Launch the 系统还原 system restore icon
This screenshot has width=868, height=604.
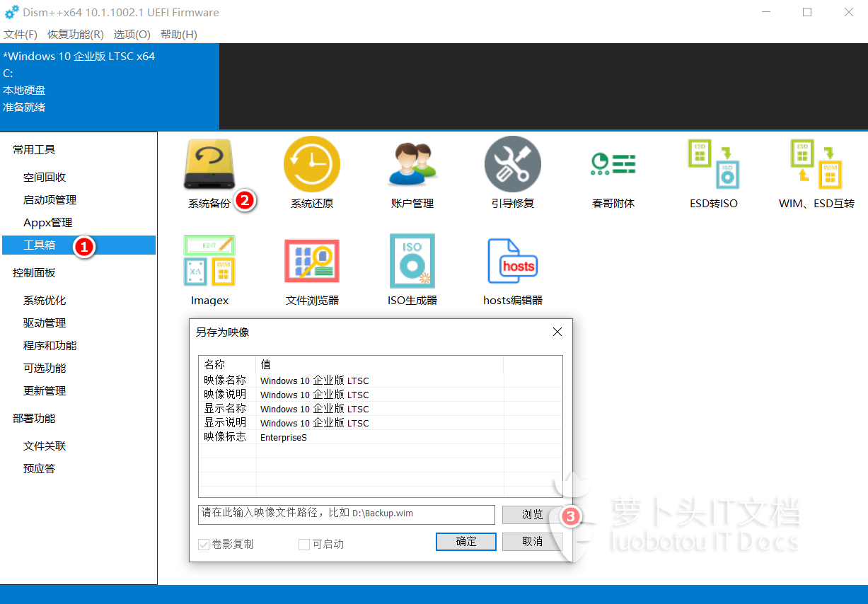point(312,165)
